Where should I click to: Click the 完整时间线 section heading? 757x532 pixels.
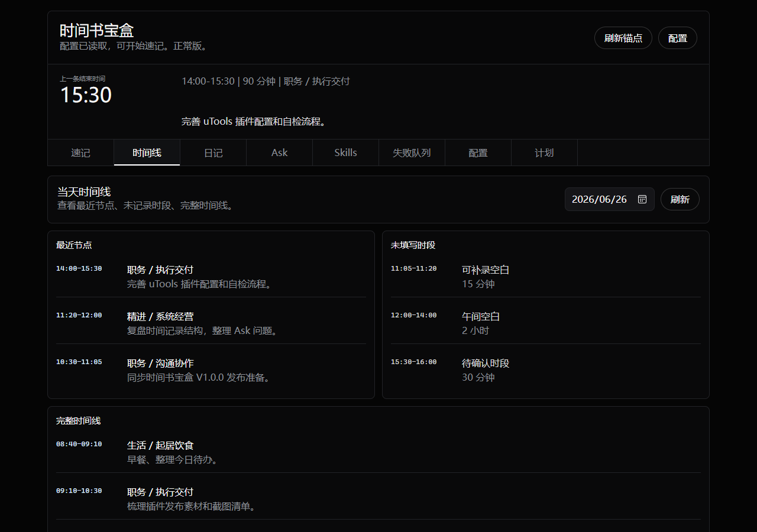pyautogui.click(x=79, y=420)
